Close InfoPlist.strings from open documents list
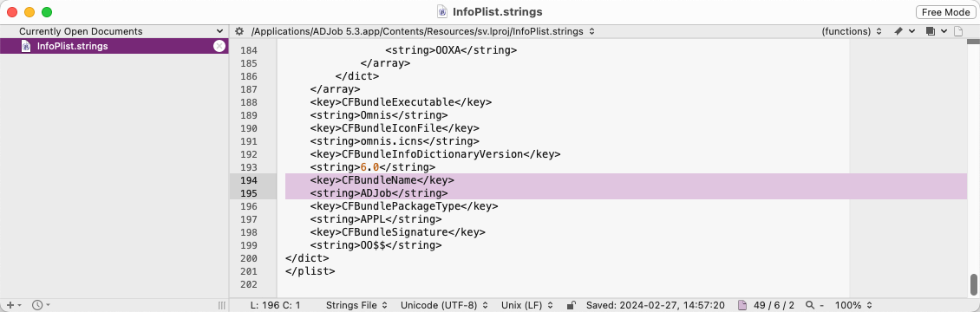The height and width of the screenshot is (312, 980). [219, 46]
